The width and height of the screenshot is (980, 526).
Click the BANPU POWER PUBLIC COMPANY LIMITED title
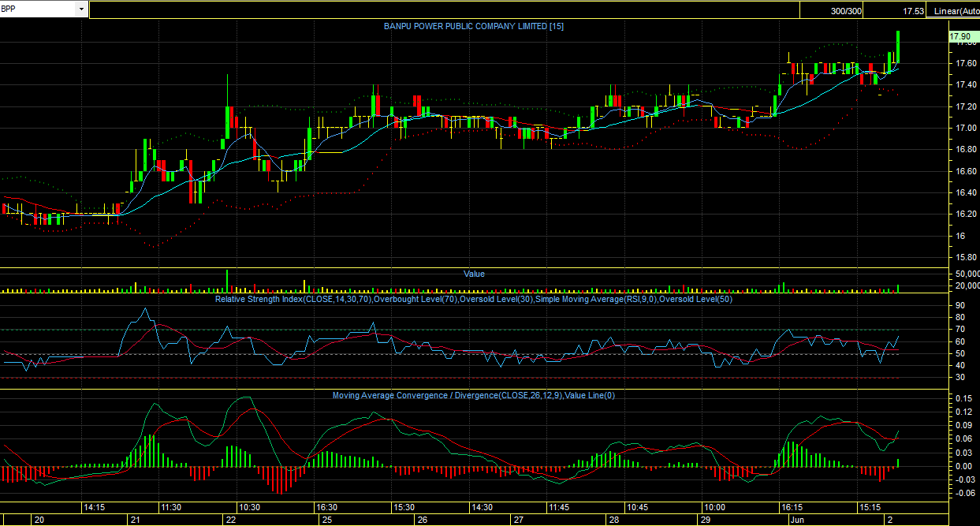(x=473, y=26)
